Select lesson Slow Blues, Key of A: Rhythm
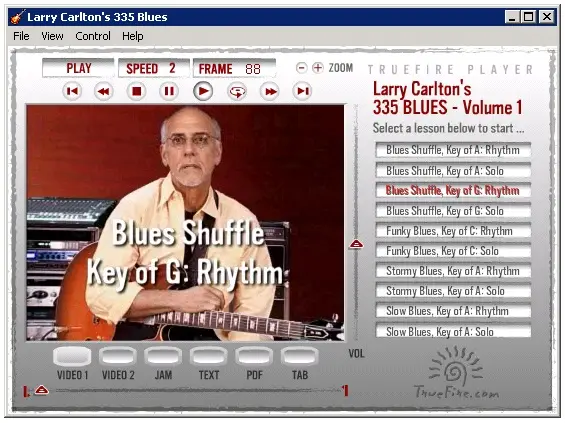 click(x=453, y=311)
